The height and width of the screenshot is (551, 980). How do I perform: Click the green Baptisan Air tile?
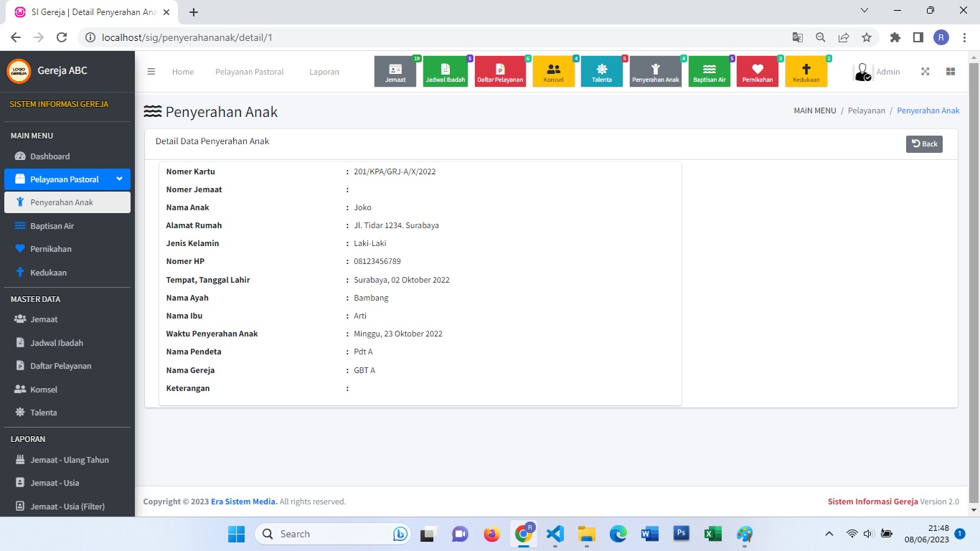709,72
